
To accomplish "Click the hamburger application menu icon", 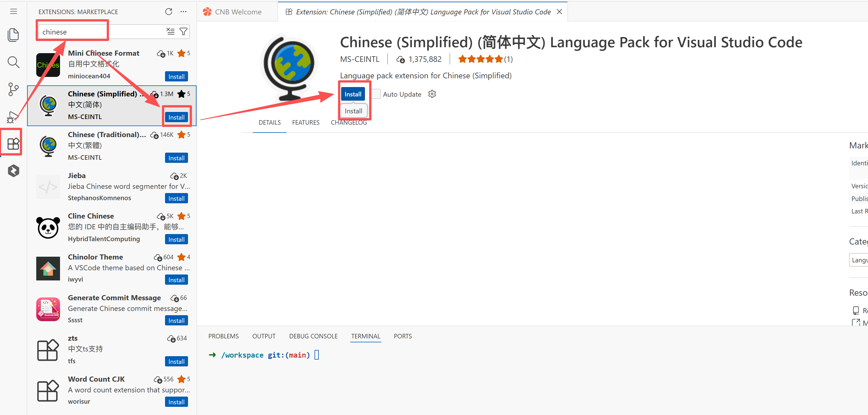I will pyautogui.click(x=14, y=12).
